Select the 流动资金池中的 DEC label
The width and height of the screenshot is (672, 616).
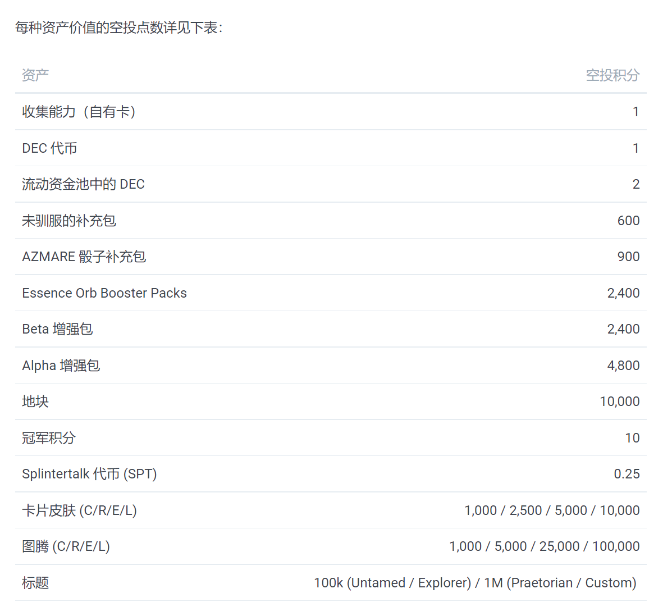point(83,184)
